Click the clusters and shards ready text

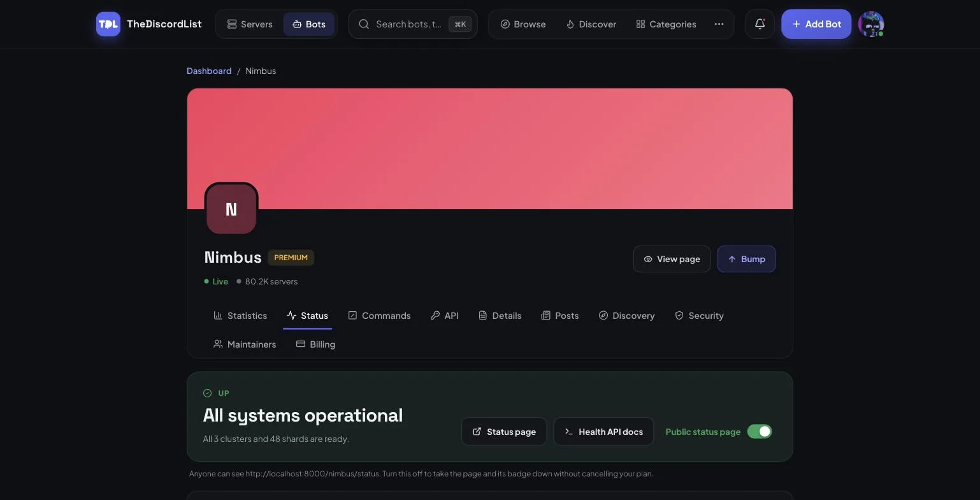click(x=276, y=439)
